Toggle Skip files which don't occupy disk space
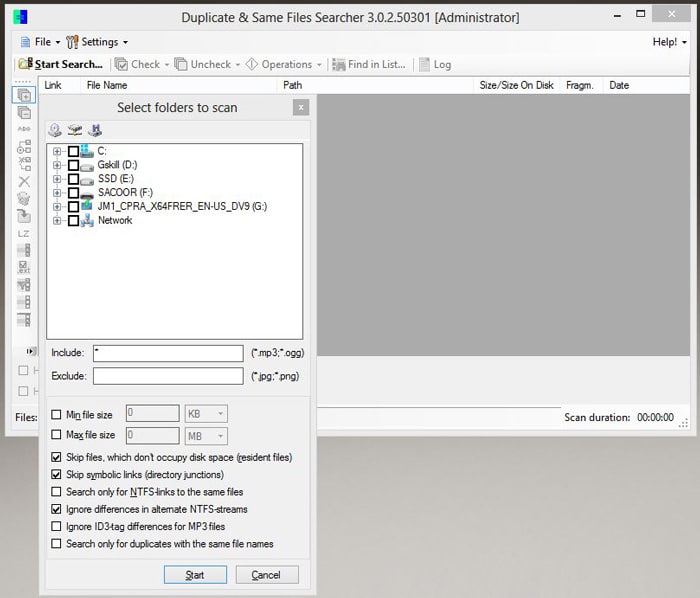 coord(56,457)
